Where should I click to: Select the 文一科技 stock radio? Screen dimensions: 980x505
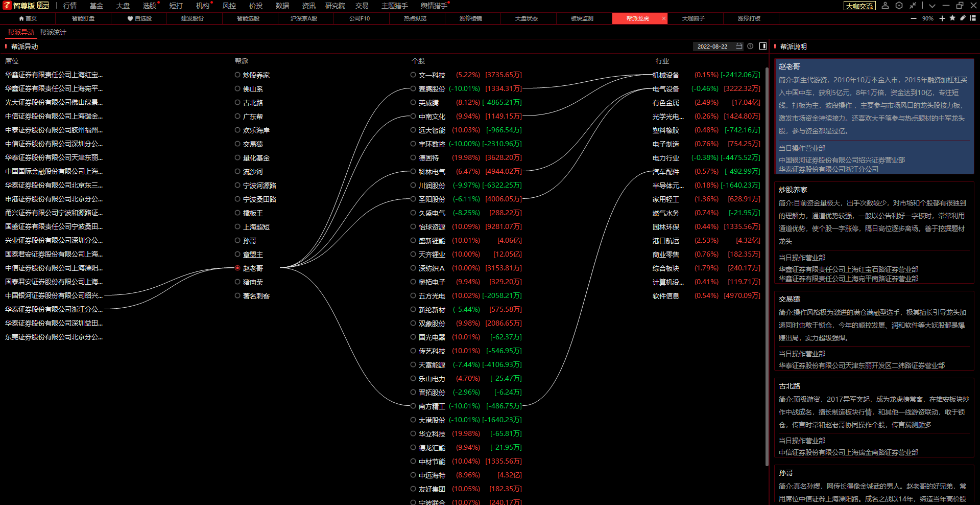413,75
